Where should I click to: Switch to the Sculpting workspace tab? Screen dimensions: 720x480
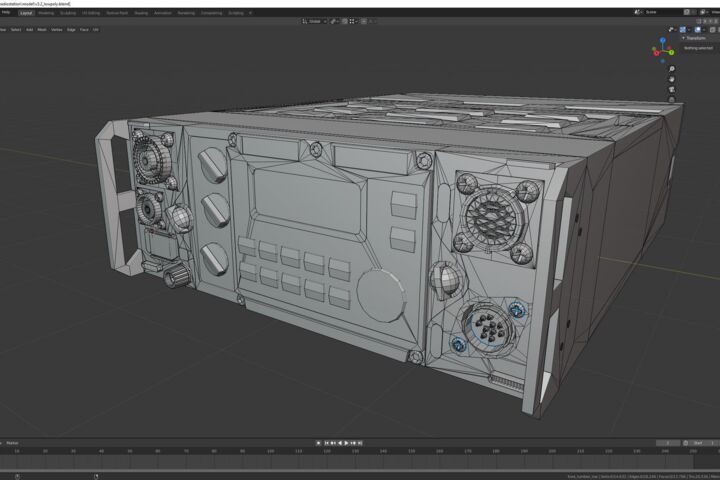(x=68, y=13)
